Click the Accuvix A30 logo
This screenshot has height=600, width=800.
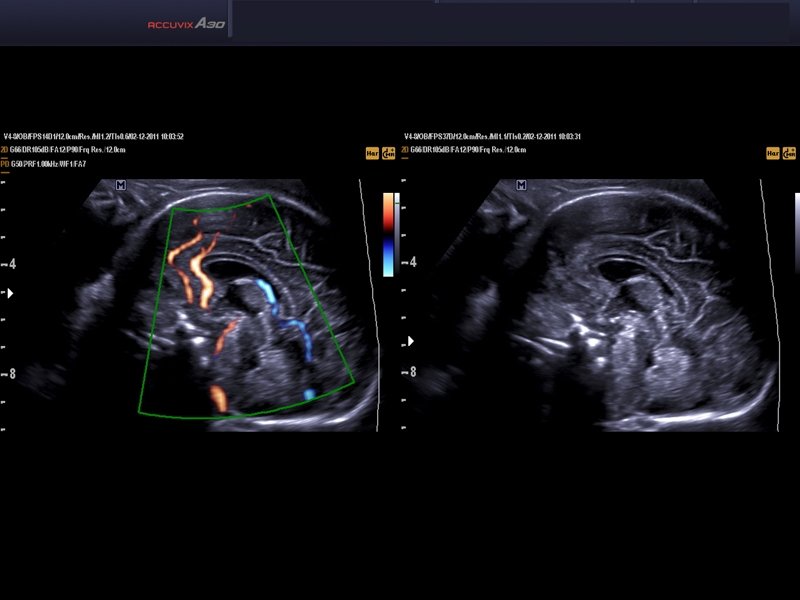pos(184,22)
